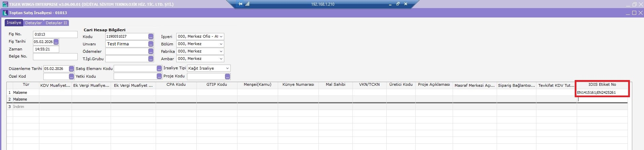The width and height of the screenshot is (644, 150).
Task: Check the remote connection signal strength icon
Action: click(248, 4)
